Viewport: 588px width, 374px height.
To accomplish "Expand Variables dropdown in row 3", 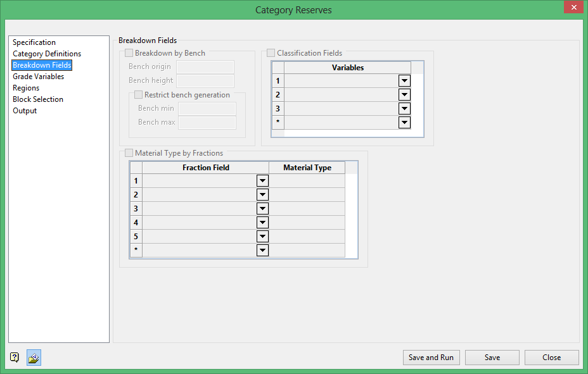I will click(x=404, y=109).
